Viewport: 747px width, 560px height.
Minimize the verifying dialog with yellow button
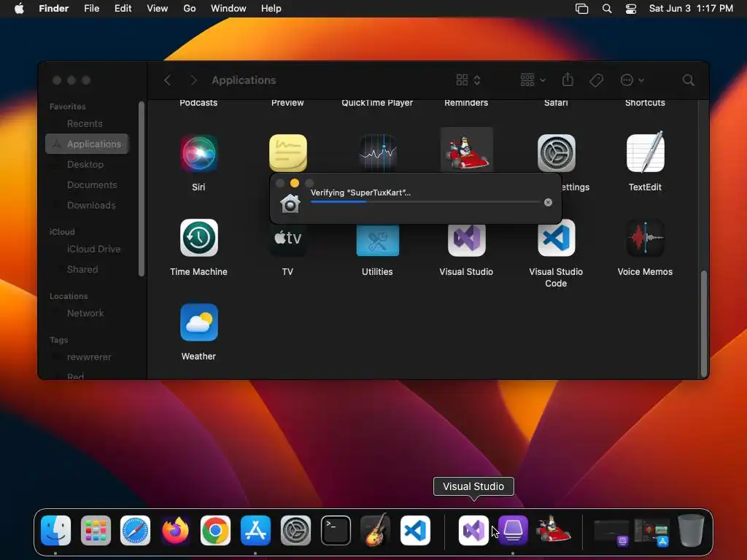295,183
